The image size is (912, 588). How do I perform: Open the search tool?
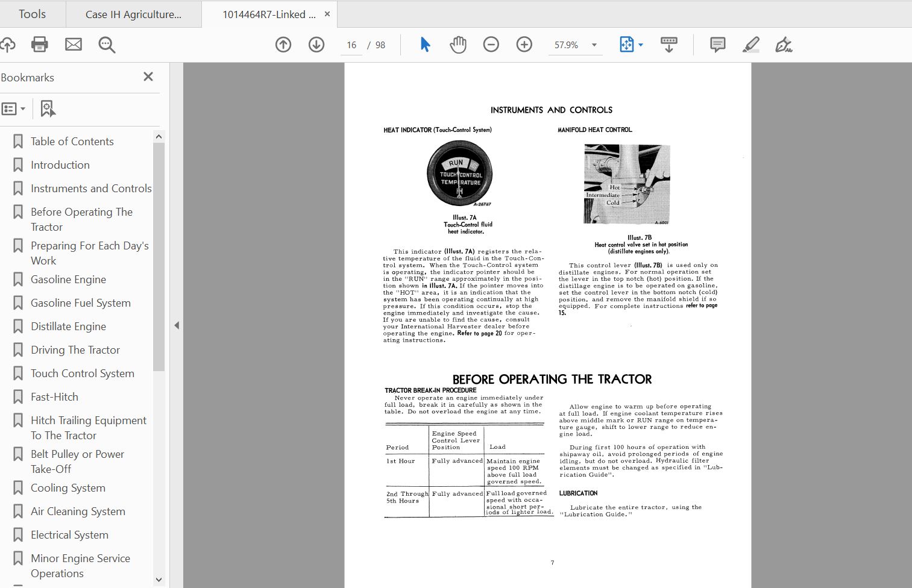tap(107, 44)
